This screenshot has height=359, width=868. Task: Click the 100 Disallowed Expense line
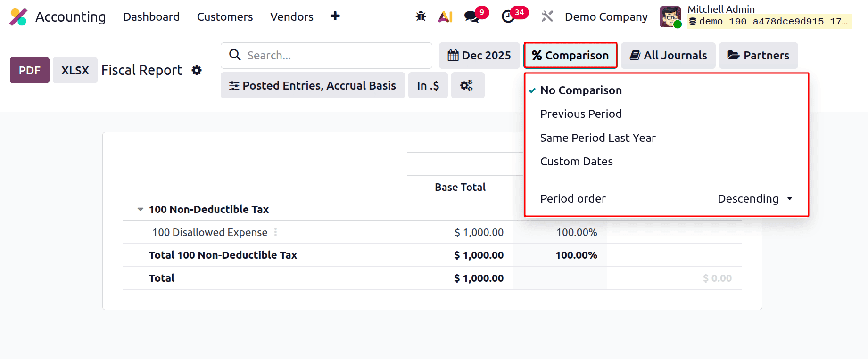tap(210, 232)
